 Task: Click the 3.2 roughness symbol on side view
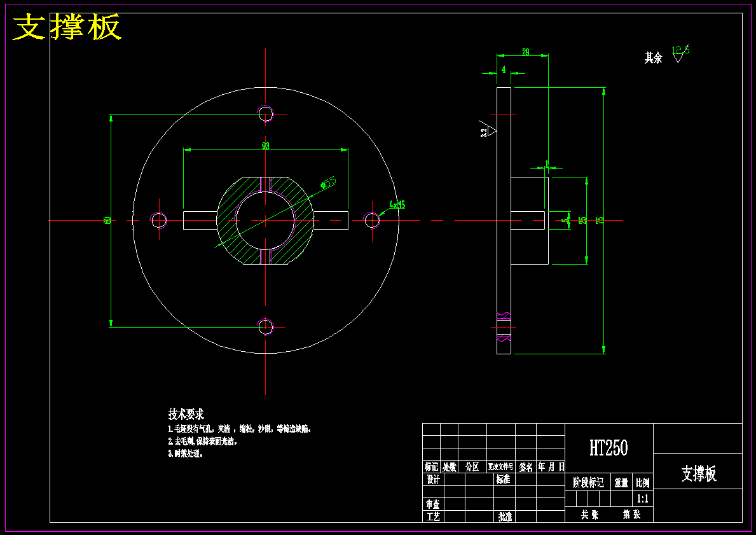point(488,129)
